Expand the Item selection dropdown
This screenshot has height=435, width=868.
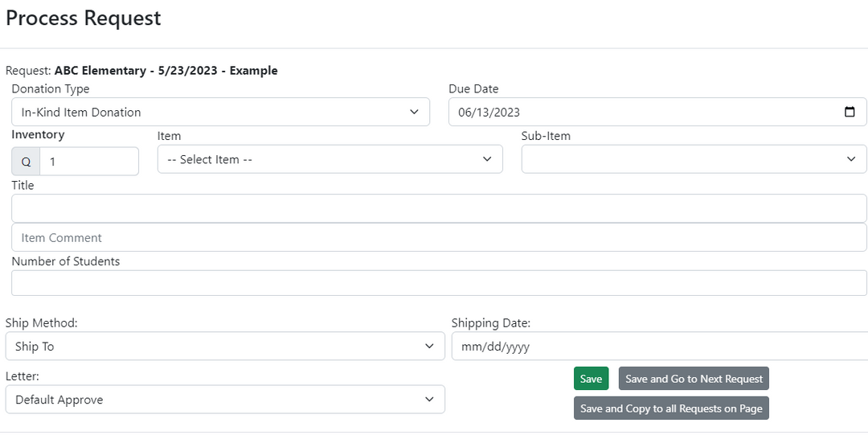click(x=330, y=159)
